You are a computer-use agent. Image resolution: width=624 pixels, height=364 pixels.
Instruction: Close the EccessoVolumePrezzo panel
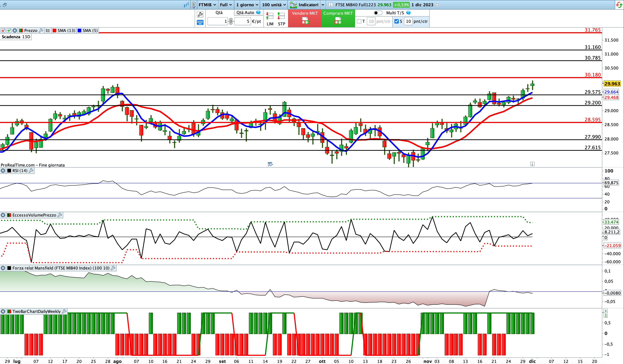pos(3,215)
